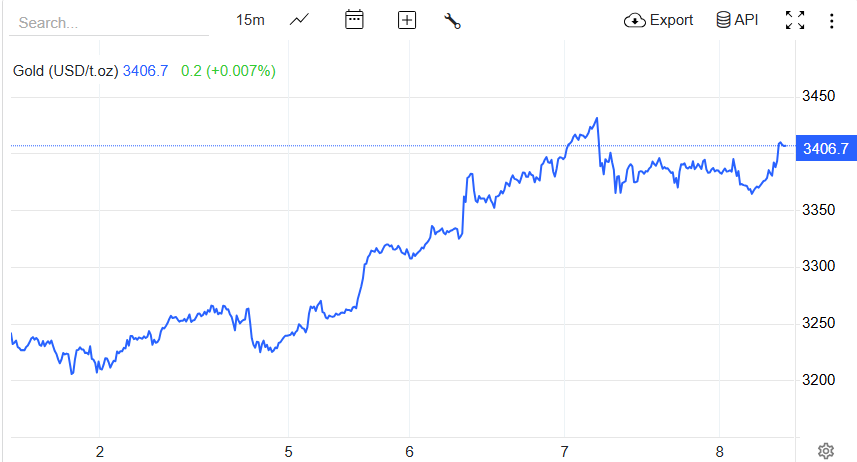This screenshot has width=857, height=462.
Task: Click the date label 8 on time axis
Action: click(x=720, y=451)
